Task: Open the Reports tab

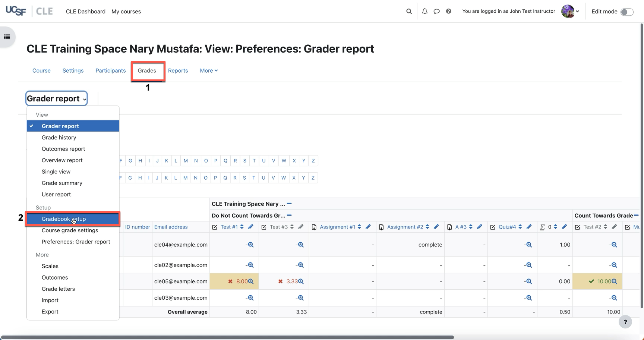Action: [x=178, y=70]
